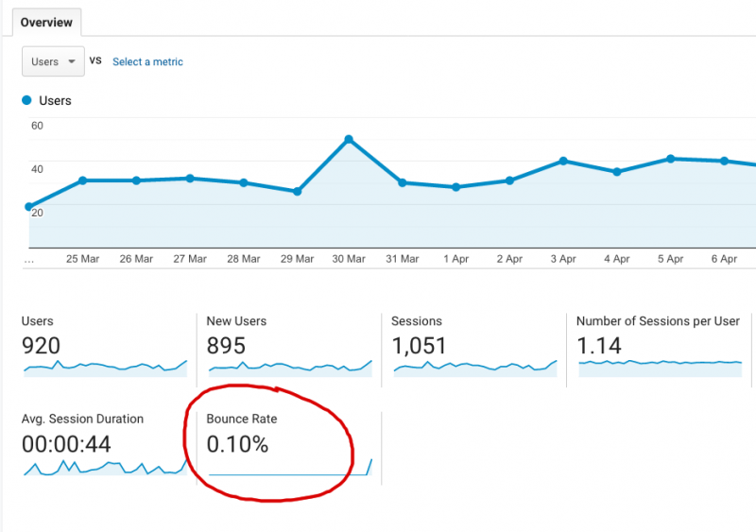
Task: Select the Users metric card
Action: [104, 345]
